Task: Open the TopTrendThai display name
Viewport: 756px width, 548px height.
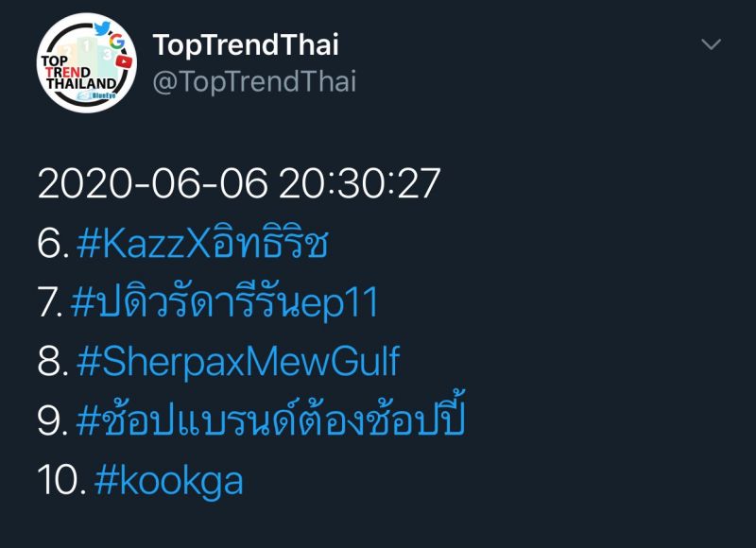Action: coord(246,43)
